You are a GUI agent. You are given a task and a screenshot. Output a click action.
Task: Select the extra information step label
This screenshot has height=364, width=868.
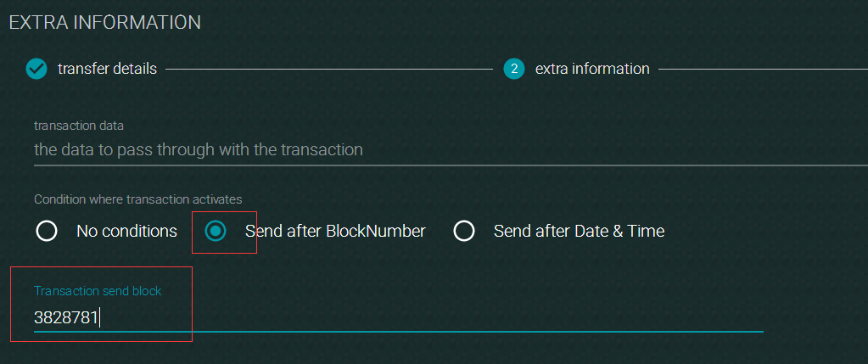tap(592, 69)
